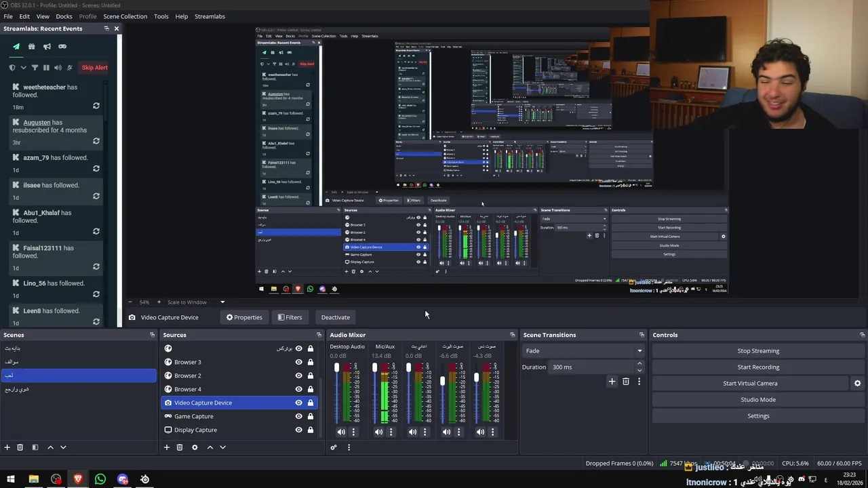This screenshot has width=868, height=488.
Task: Float the Streamlabs Recent Events dock
Action: pos(106,28)
